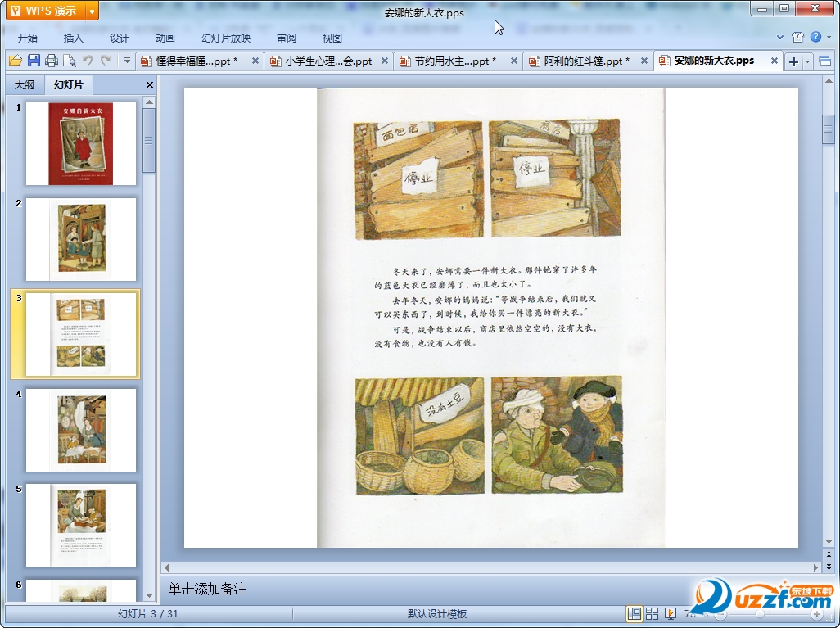840x628 pixels.
Task: Switch to the 节约用水主...ppt document tab
Action: point(455,61)
